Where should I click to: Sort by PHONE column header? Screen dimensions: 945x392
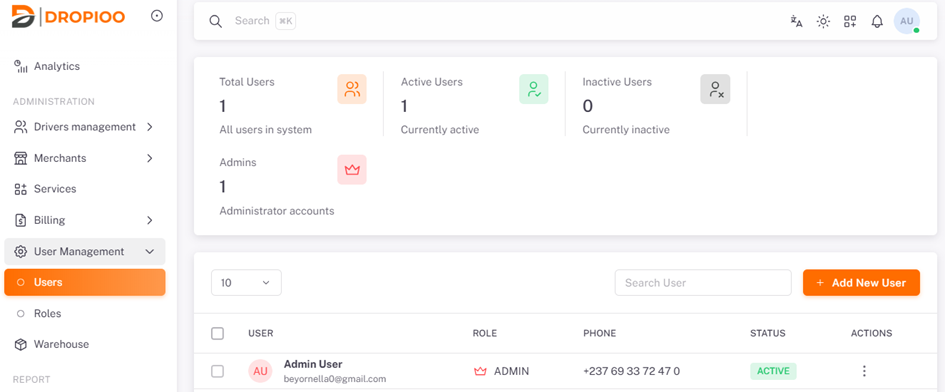[600, 334]
